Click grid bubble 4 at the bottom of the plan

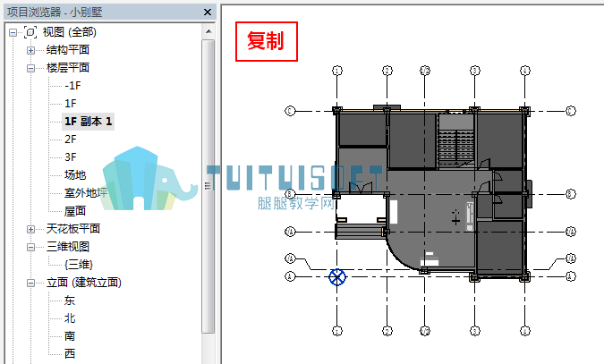[525, 331]
